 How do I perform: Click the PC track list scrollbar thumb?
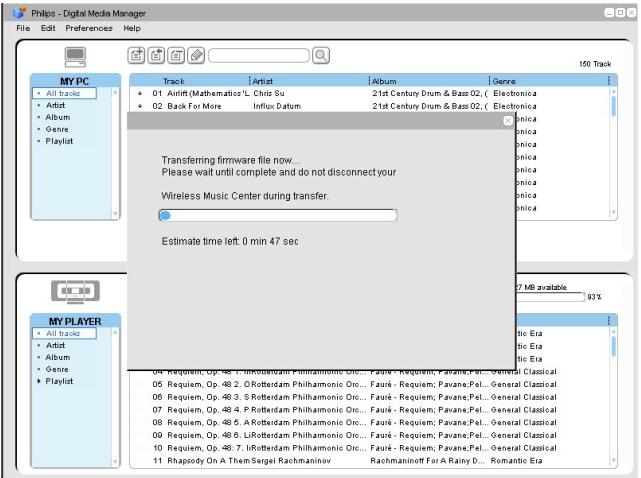point(613,105)
